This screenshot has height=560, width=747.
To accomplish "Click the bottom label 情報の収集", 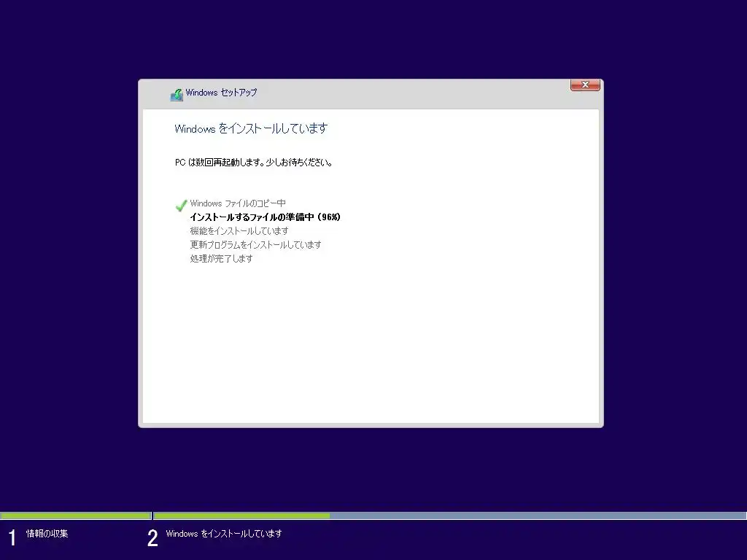I will pyautogui.click(x=47, y=533).
